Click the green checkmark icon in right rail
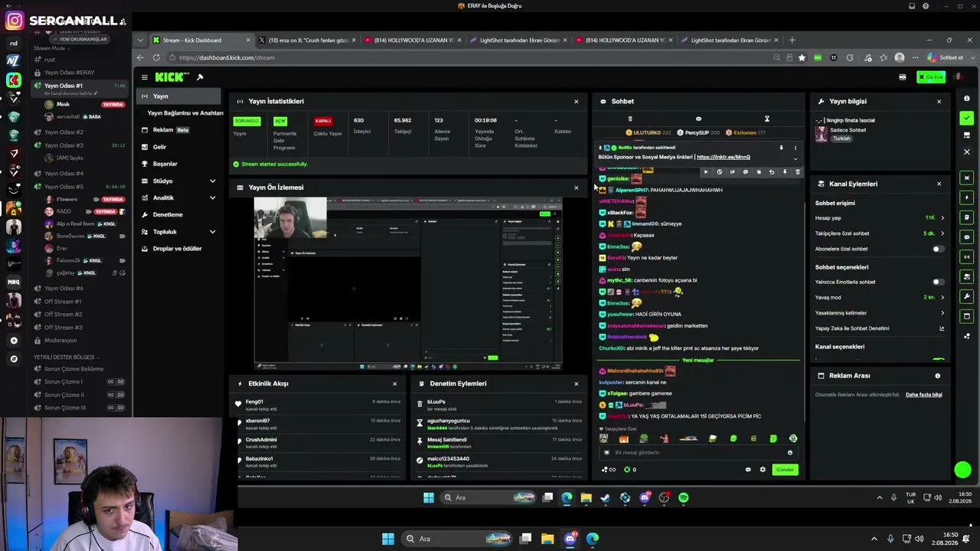 [967, 118]
